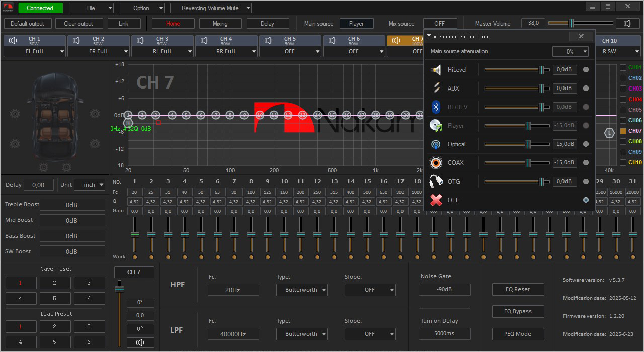Click the PEQ Mode button
This screenshot has height=352, width=644.
pos(518,334)
